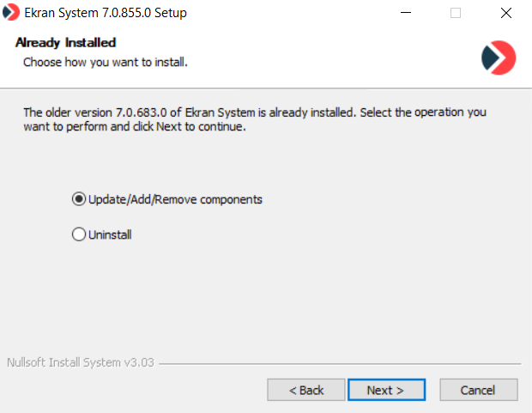Click the "Choose how you want to install" subtitle

[x=105, y=62]
